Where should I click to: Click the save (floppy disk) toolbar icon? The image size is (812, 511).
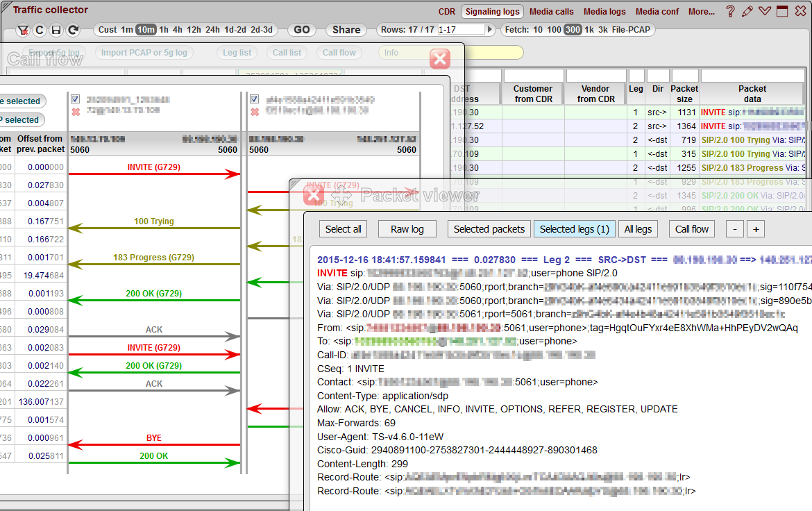tap(56, 31)
